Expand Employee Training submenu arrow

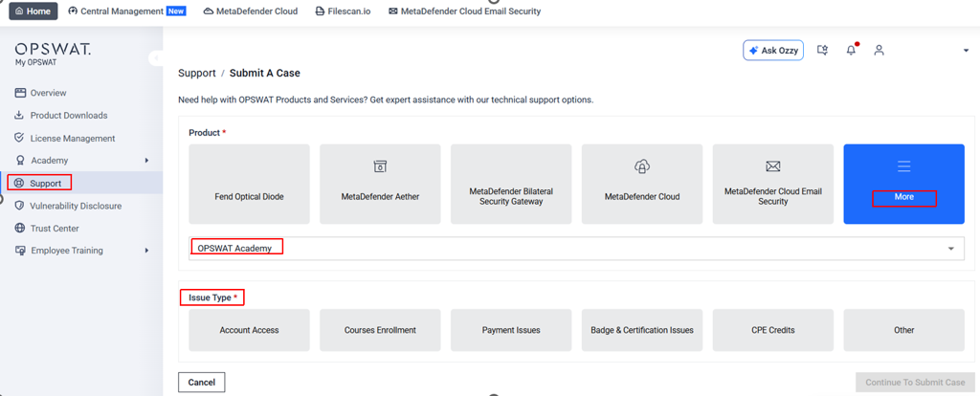(146, 251)
